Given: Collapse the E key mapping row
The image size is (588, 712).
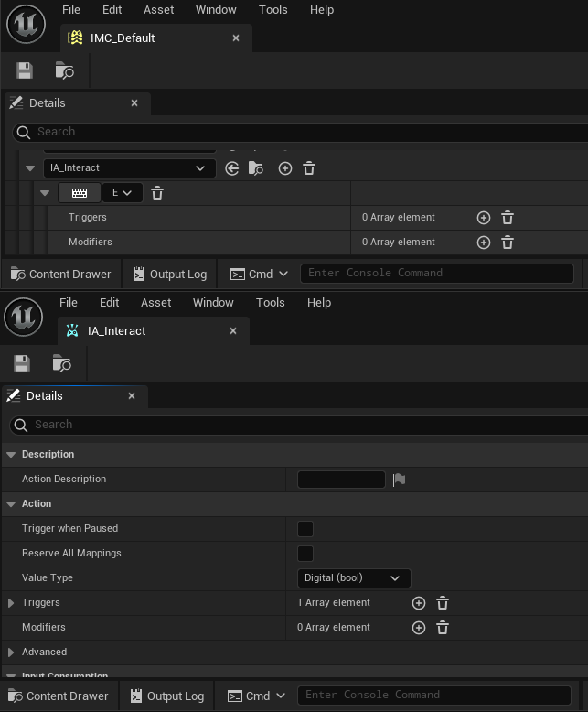Looking at the screenshot, I should [x=45, y=193].
